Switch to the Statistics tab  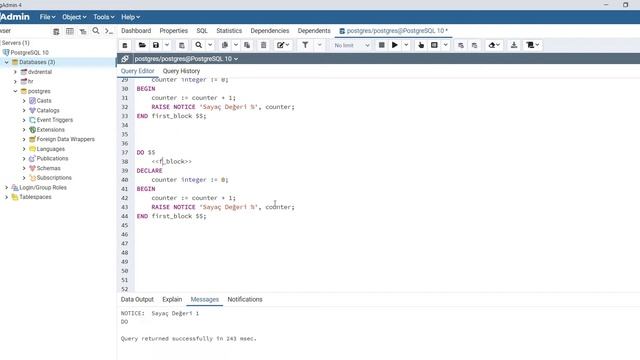pos(229,31)
